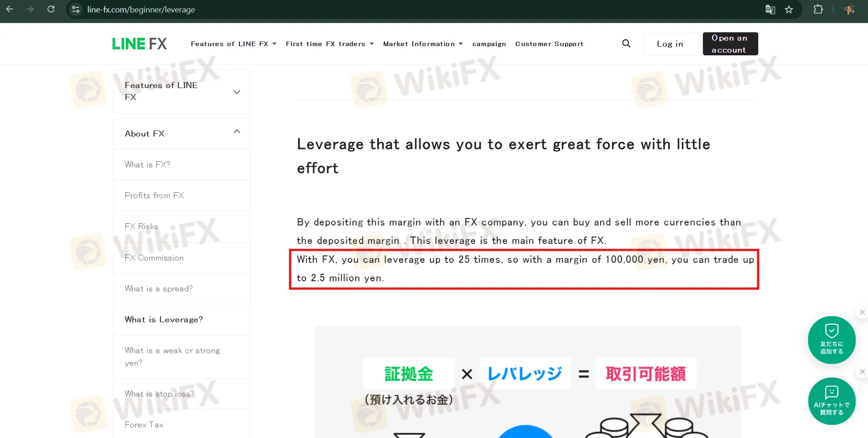This screenshot has width=868, height=438.
Task: Go to Customer Support in navigation
Action: pos(549,44)
